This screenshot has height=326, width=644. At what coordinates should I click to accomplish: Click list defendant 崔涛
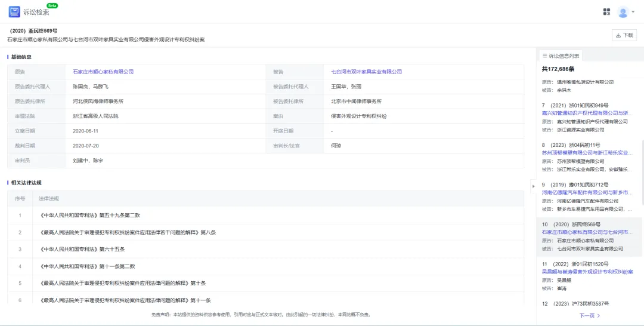click(562, 288)
